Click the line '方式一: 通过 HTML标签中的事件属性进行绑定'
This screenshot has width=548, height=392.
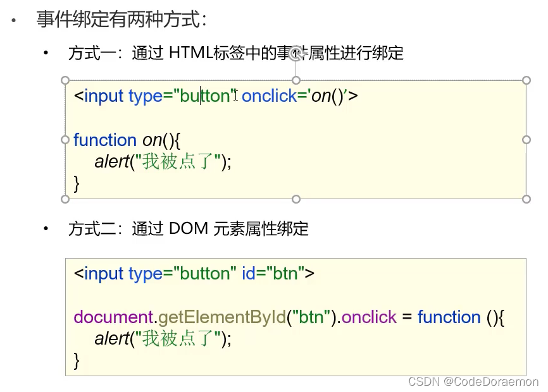pos(236,53)
